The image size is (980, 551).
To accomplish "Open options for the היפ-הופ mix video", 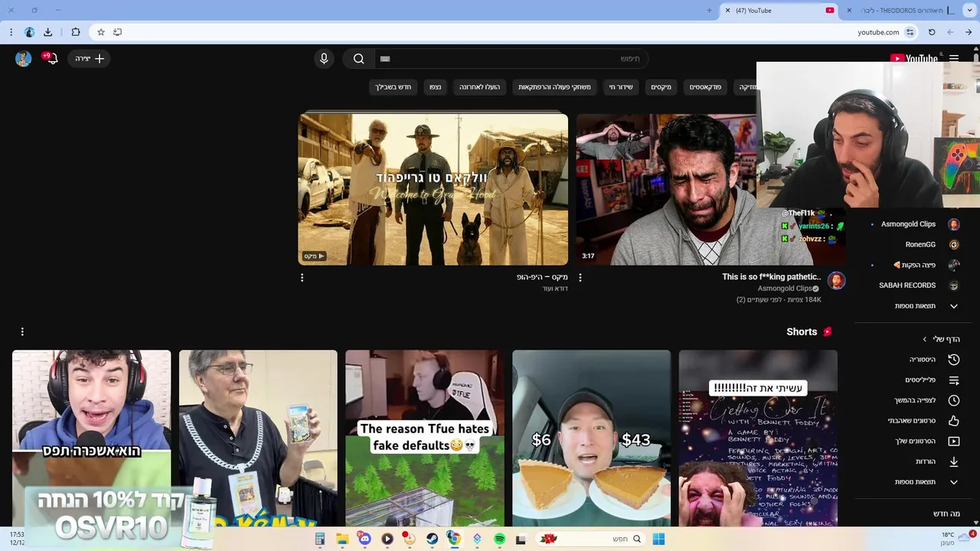I will (x=302, y=278).
